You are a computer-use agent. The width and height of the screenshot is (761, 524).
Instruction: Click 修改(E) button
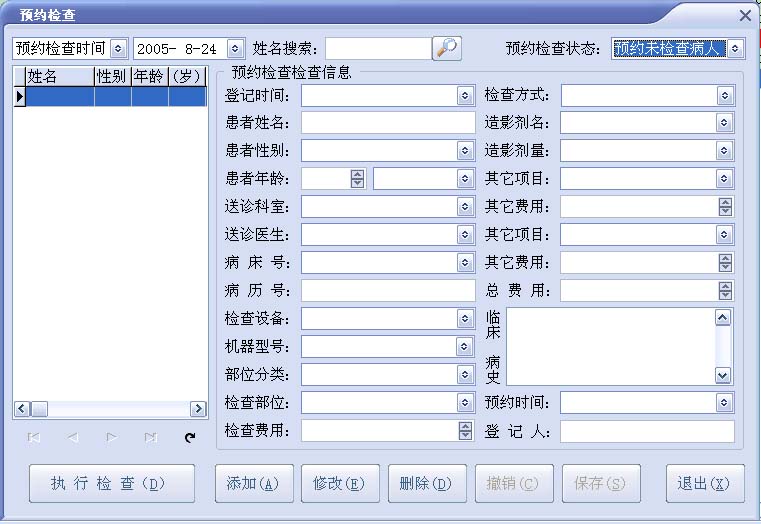tap(340, 483)
